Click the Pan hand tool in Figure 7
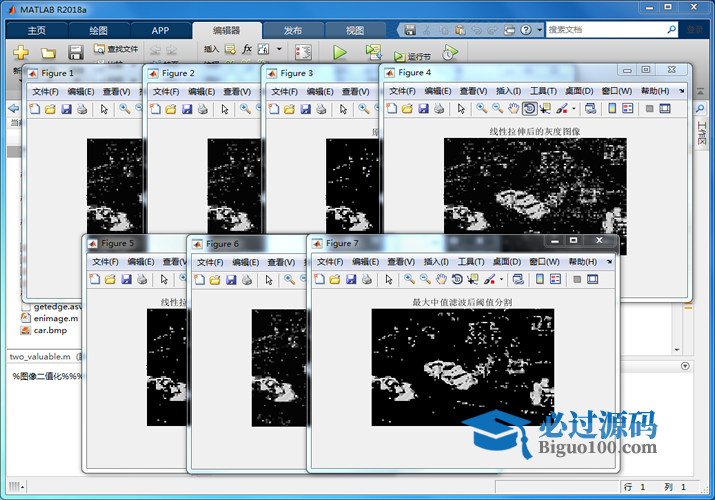This screenshot has height=500, width=715. click(x=441, y=279)
